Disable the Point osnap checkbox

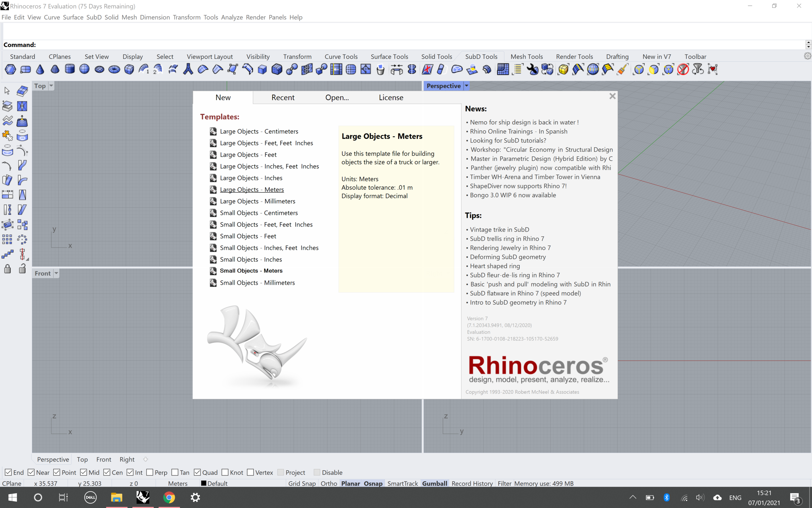click(x=57, y=472)
